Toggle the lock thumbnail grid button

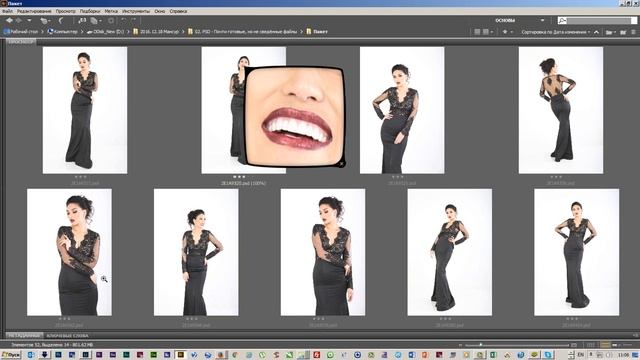591,345
